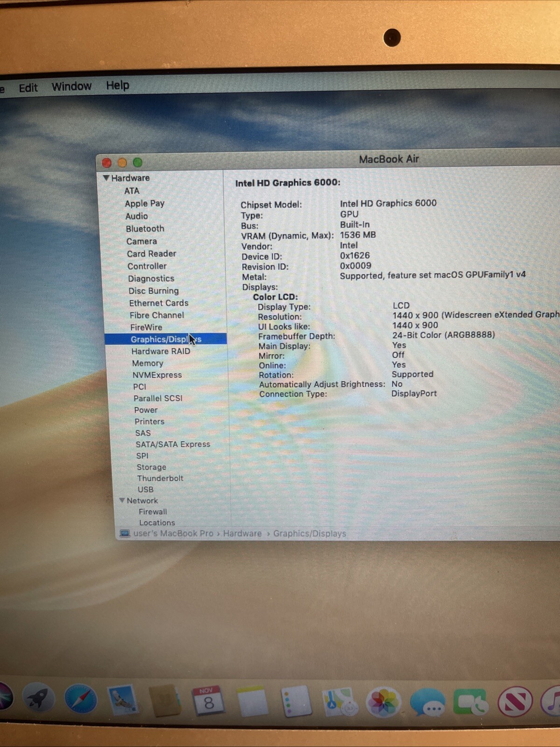Select FireWire in the sidebar
560x747 pixels.
146,327
